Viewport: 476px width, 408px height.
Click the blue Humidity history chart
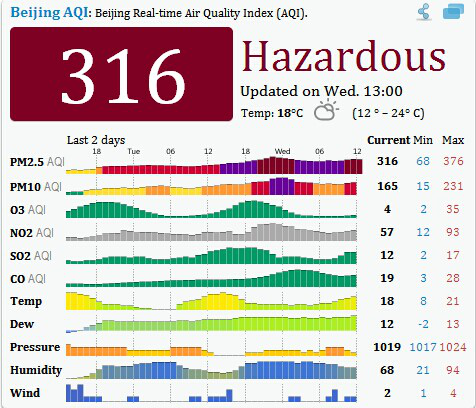click(211, 370)
